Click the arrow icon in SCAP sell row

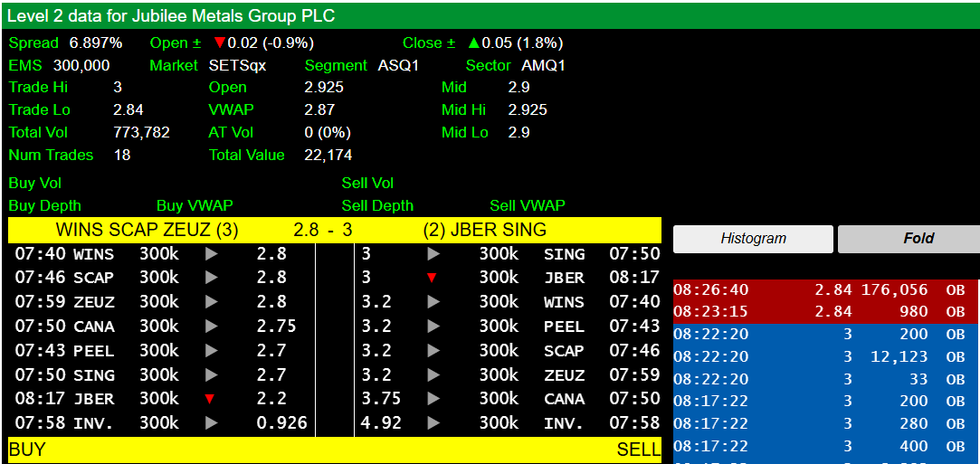tap(433, 350)
